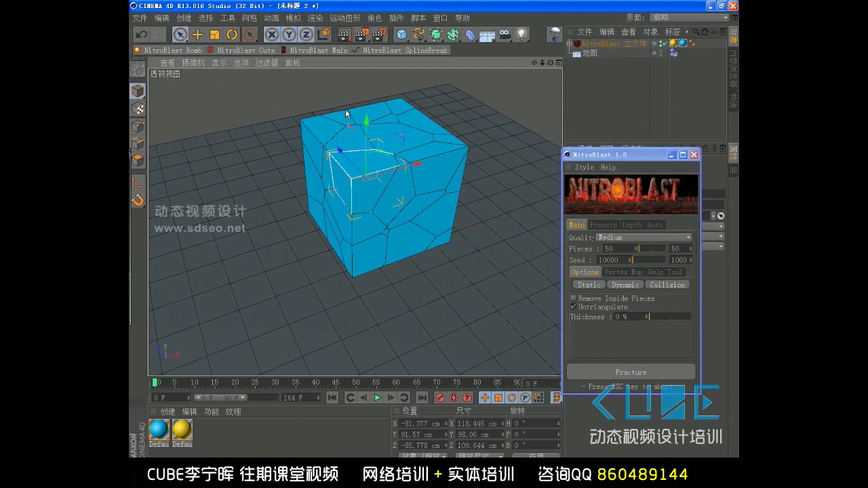Click the texture mode checker icon
The image size is (868, 488).
138,109
